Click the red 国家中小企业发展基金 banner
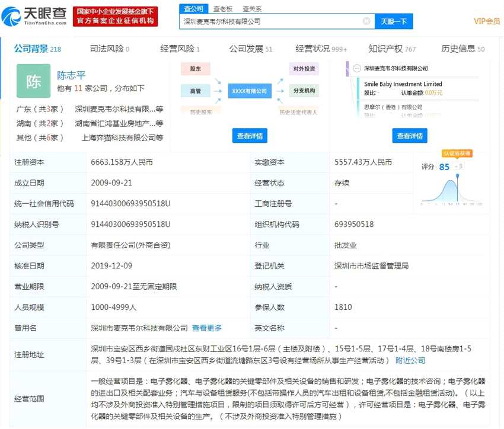 coord(115,17)
